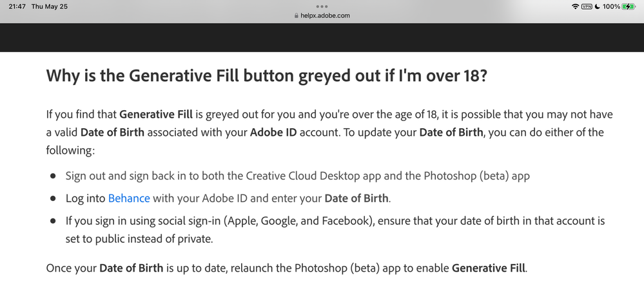Click the lock icon beside the URL

tap(296, 15)
